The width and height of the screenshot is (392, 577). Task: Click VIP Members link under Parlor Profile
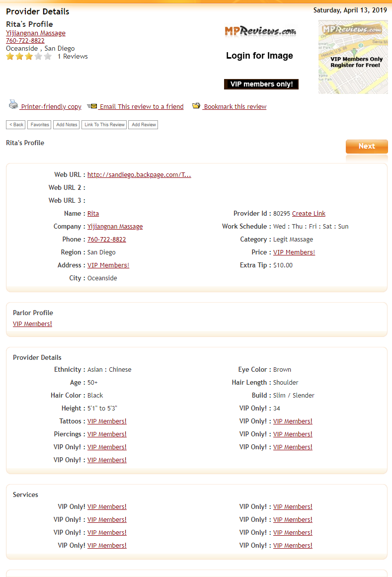(32, 324)
